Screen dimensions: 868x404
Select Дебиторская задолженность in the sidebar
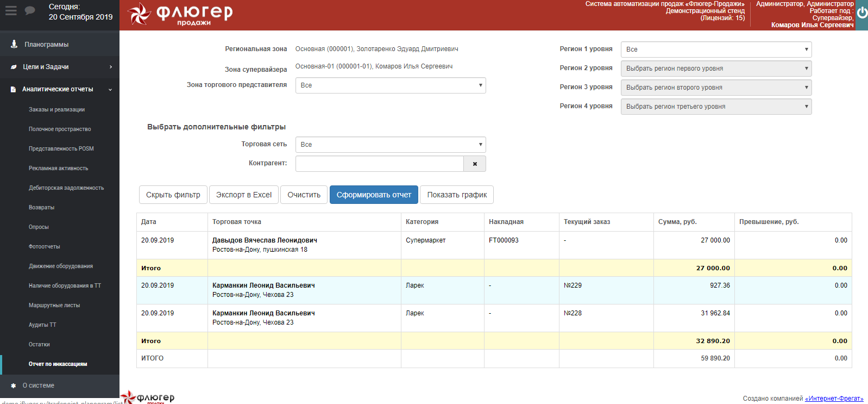[x=66, y=188]
